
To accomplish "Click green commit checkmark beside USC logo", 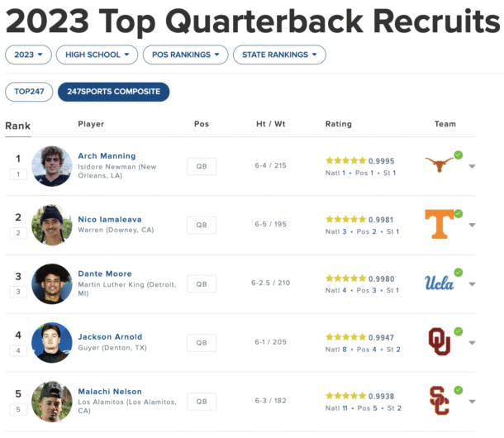I will coord(459,390).
